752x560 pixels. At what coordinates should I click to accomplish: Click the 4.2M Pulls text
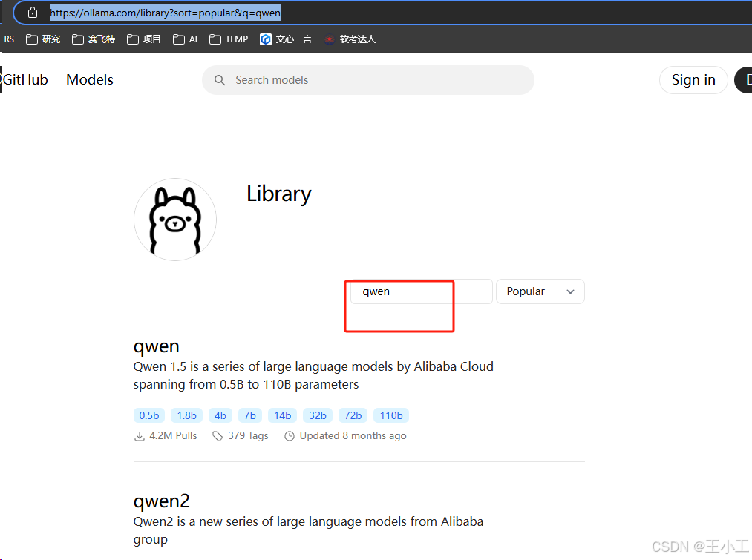coord(173,436)
